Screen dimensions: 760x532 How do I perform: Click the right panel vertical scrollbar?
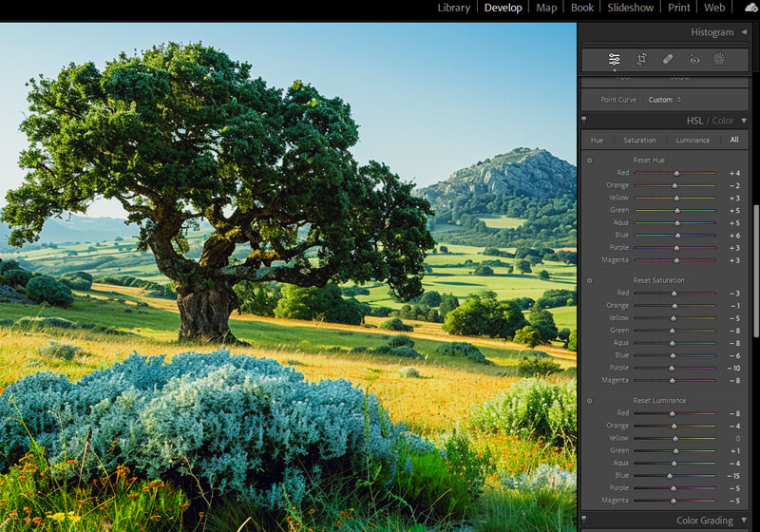point(755,272)
